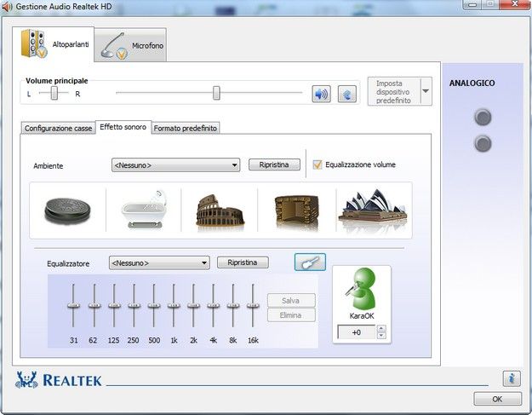Switch to the Microfono device tab
Image resolution: width=532 pixels, height=415 pixels.
pyautogui.click(x=130, y=45)
